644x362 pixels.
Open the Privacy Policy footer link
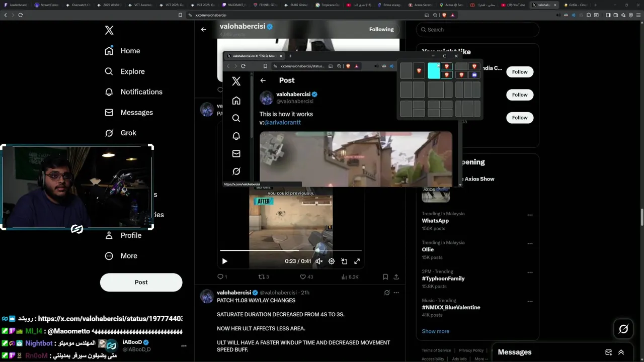pyautogui.click(x=471, y=350)
